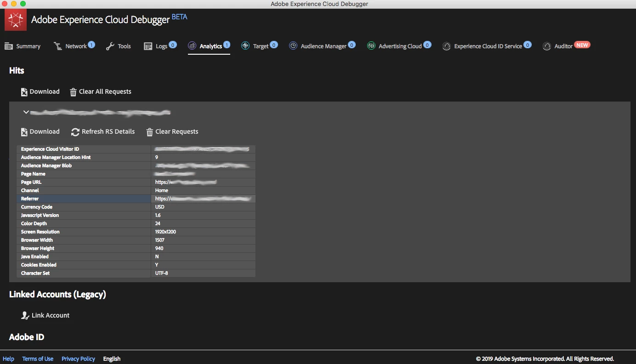The height and width of the screenshot is (364, 636).
Task: Open the Privacy Policy link
Action: (x=78, y=359)
